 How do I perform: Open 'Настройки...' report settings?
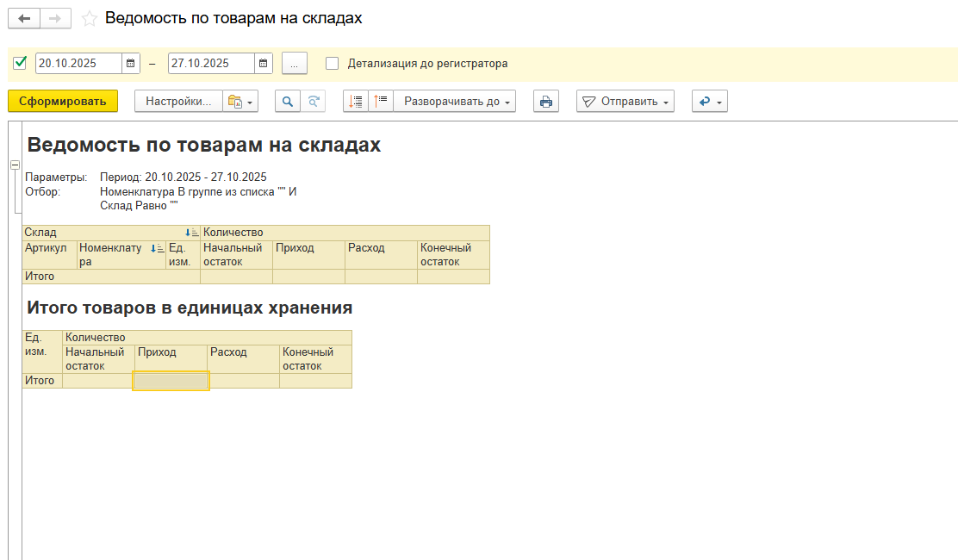(x=178, y=102)
